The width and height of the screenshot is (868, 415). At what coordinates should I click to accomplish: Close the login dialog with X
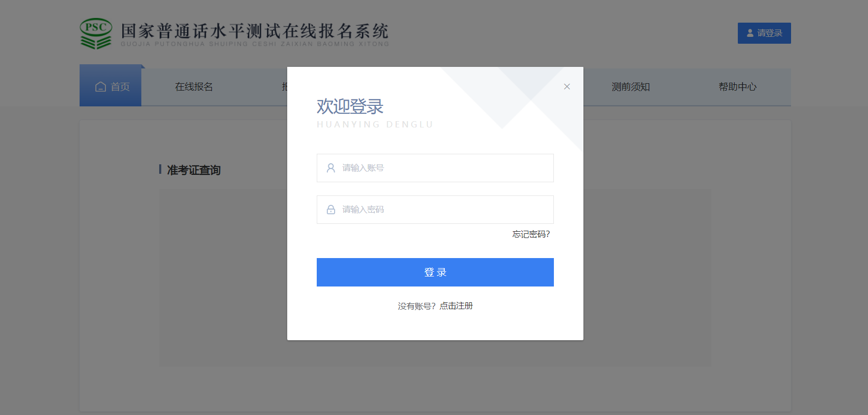(567, 87)
